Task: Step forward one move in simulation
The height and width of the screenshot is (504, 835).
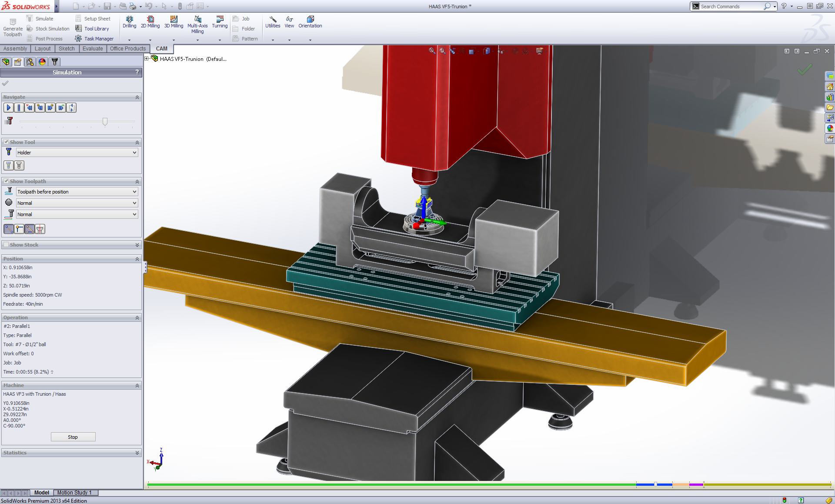Action: click(50, 107)
